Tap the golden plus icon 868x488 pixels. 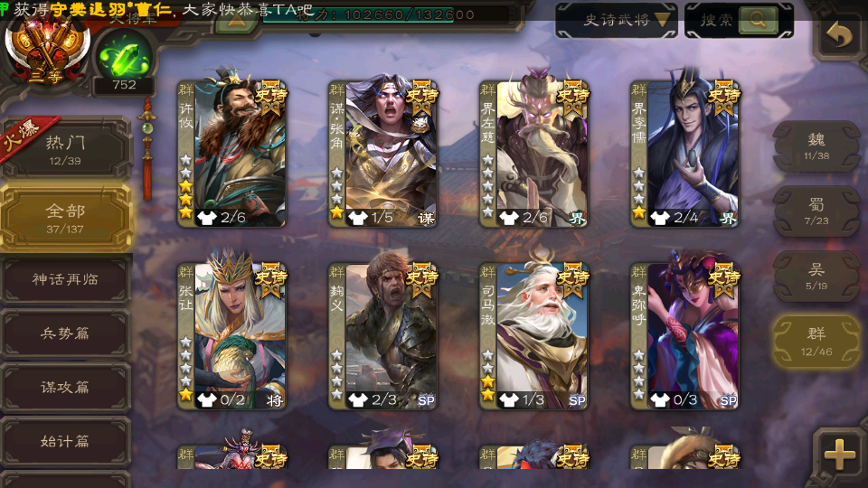pyautogui.click(x=840, y=455)
